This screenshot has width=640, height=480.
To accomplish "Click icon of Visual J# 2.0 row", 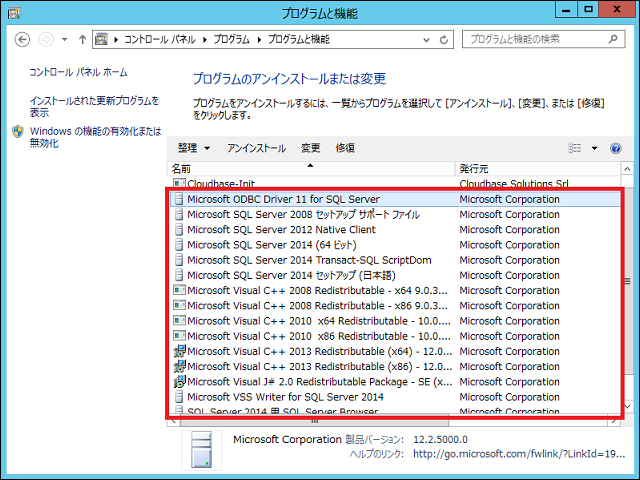I will 179,382.
